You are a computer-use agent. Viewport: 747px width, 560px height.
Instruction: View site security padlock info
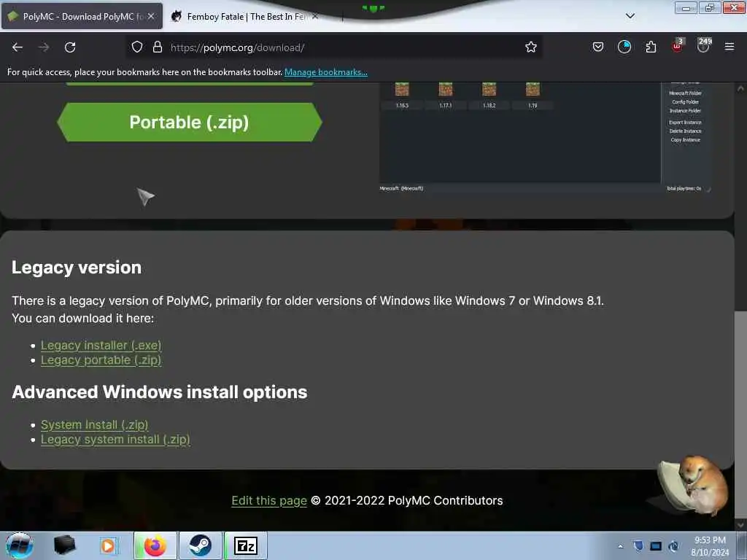point(158,47)
